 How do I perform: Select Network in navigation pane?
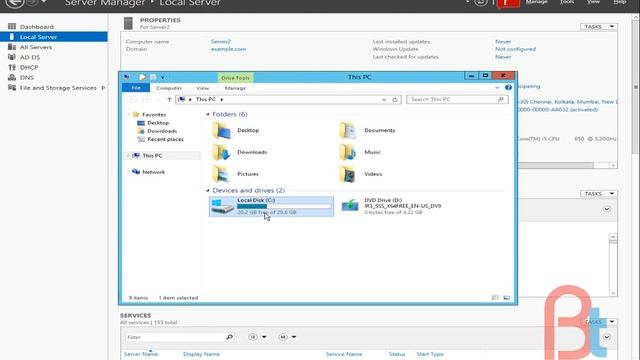pos(153,172)
